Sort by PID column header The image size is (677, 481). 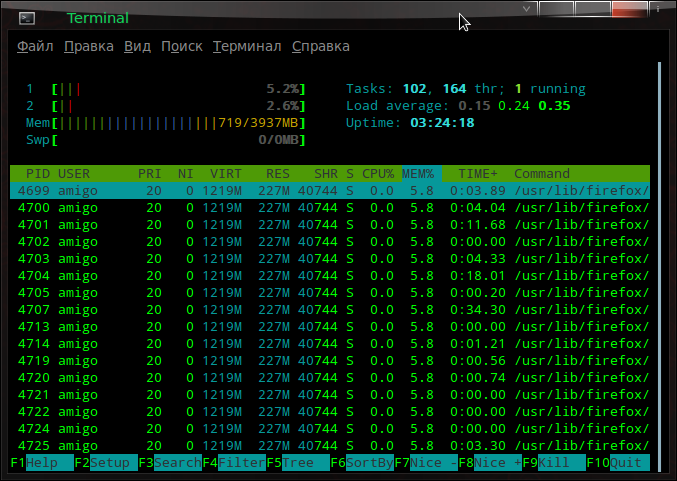38,174
